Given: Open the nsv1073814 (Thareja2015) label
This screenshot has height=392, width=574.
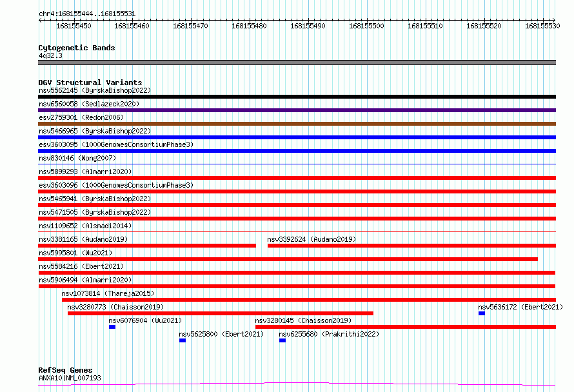Looking at the screenshot, I should 108,293.
